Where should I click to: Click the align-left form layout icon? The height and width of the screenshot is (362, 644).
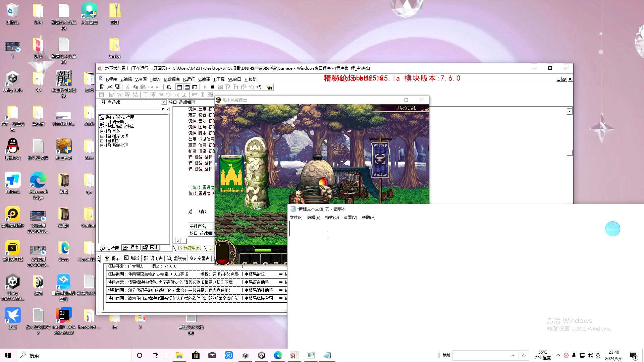point(112,95)
